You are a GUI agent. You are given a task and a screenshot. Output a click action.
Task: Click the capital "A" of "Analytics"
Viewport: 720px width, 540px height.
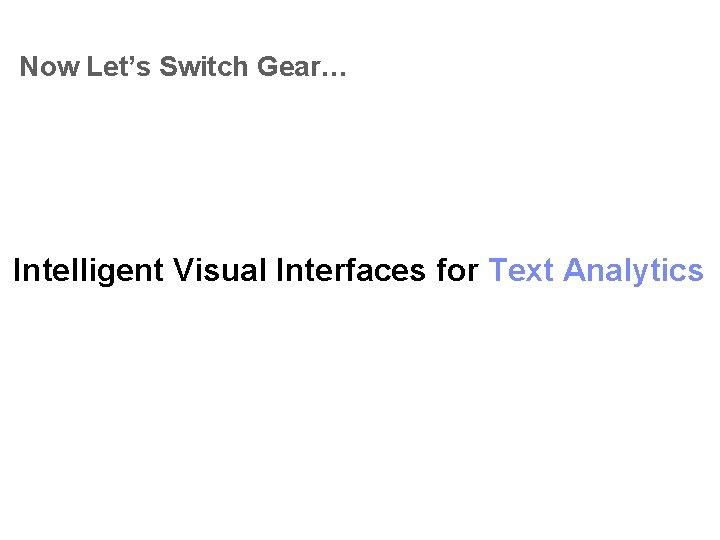click(576, 270)
